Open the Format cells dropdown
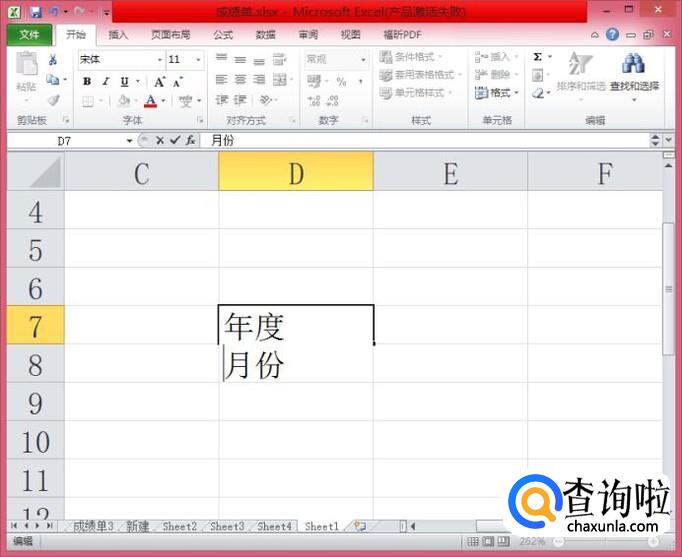The image size is (682, 557). click(497, 93)
